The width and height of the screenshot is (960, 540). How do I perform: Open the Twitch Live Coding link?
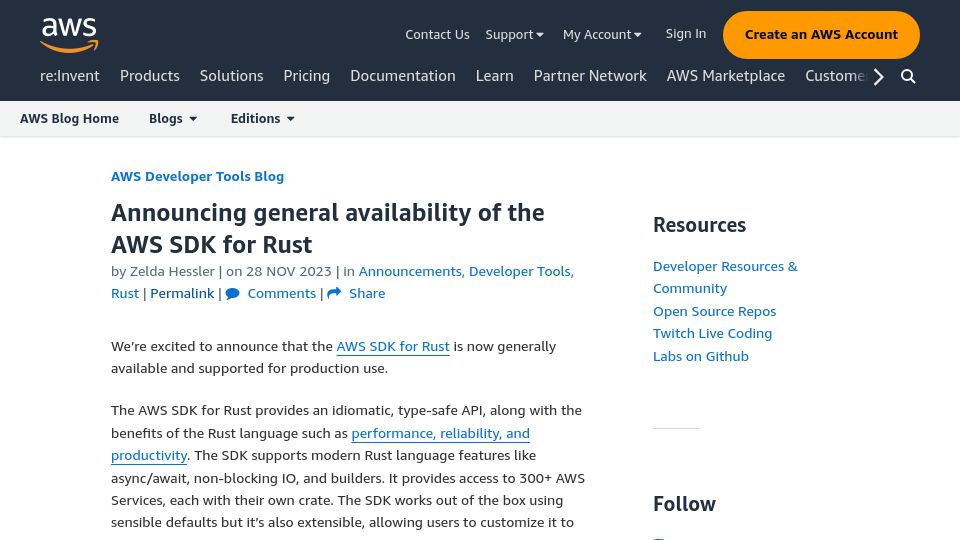pyautogui.click(x=713, y=334)
